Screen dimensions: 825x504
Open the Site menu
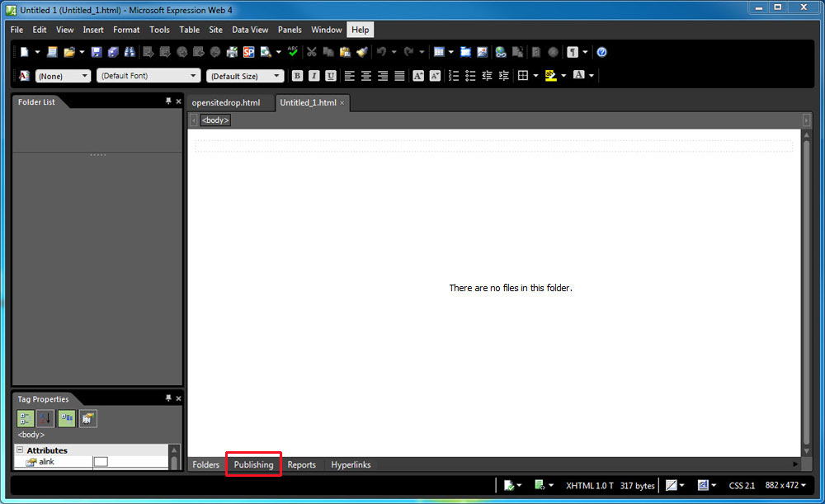point(215,30)
